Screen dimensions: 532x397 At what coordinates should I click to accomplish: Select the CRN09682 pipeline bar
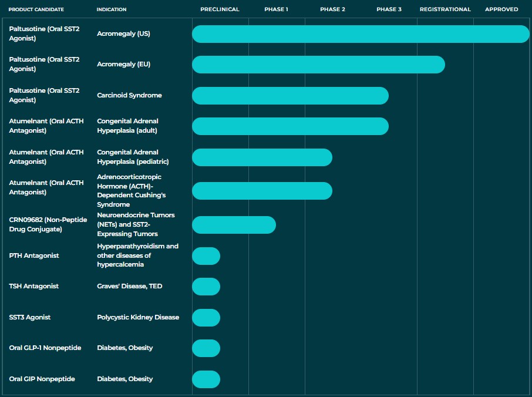coord(234,225)
